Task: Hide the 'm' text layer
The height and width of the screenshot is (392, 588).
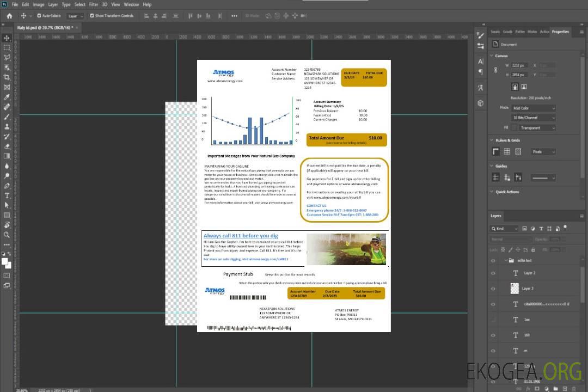Action: (x=493, y=351)
